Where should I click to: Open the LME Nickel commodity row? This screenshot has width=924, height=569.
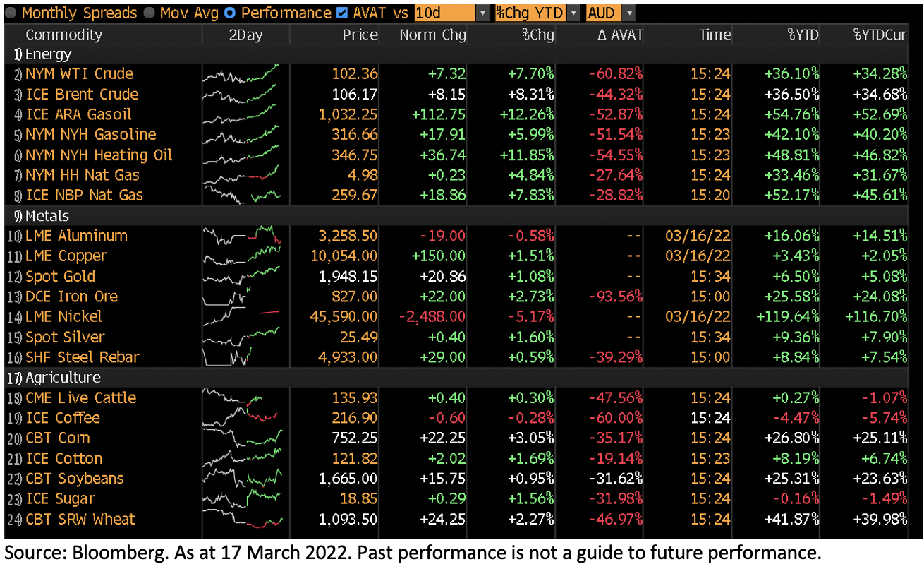point(63,316)
